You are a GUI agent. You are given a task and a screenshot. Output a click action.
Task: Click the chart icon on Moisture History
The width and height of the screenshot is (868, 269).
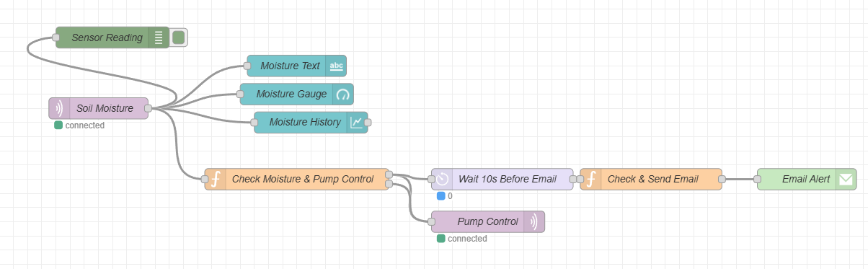click(x=357, y=122)
